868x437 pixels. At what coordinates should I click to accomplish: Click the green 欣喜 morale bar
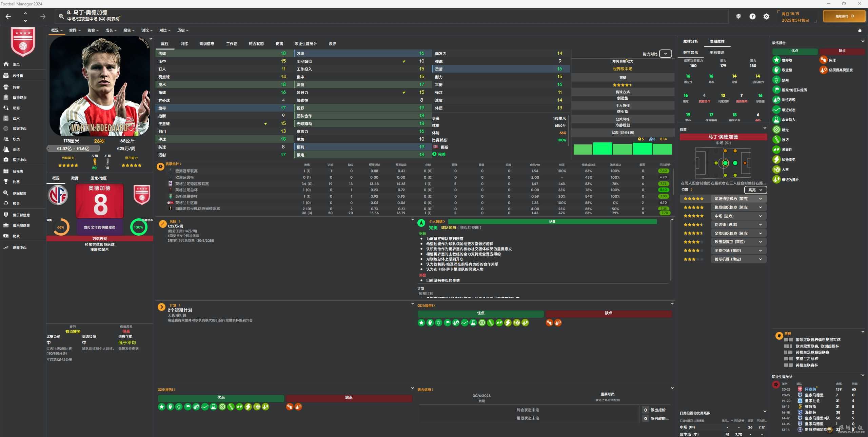[x=552, y=222]
